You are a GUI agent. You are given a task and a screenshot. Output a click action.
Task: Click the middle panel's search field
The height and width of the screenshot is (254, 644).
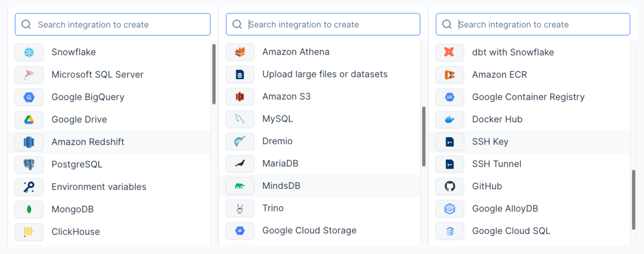pos(322,25)
